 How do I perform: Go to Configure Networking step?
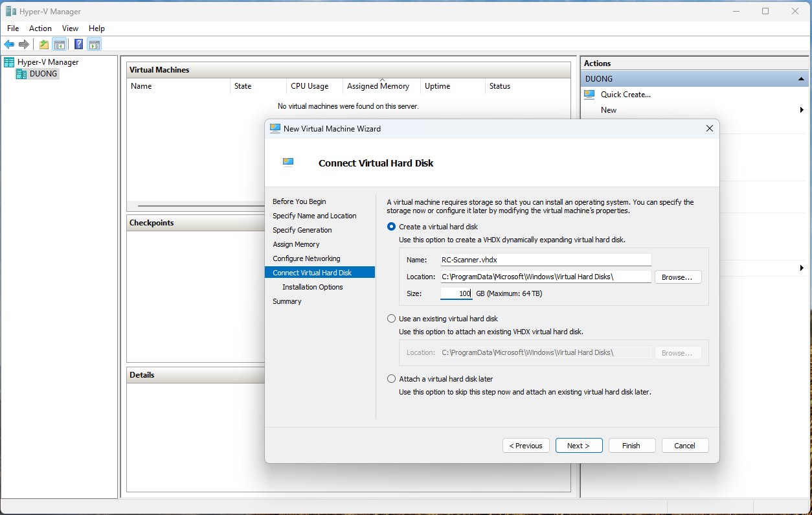pos(306,258)
